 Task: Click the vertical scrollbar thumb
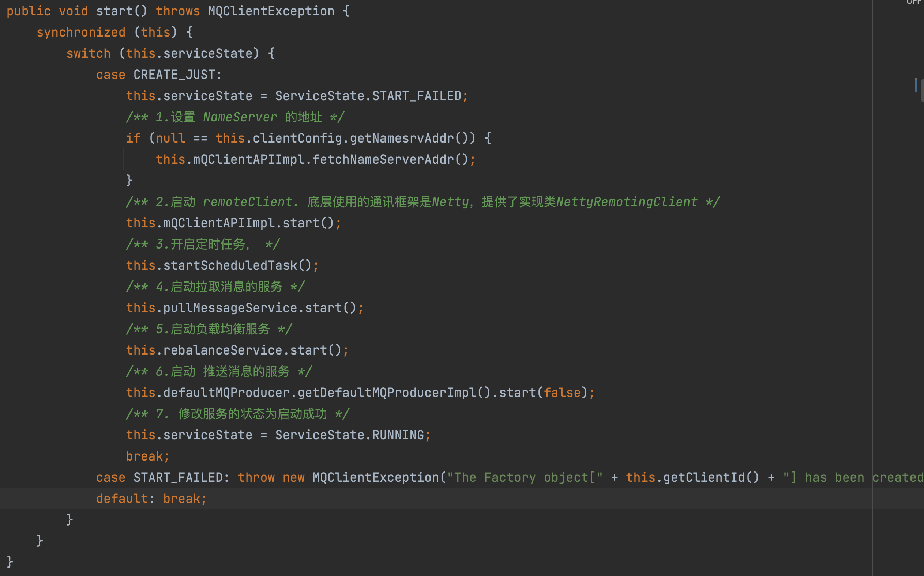(922, 91)
